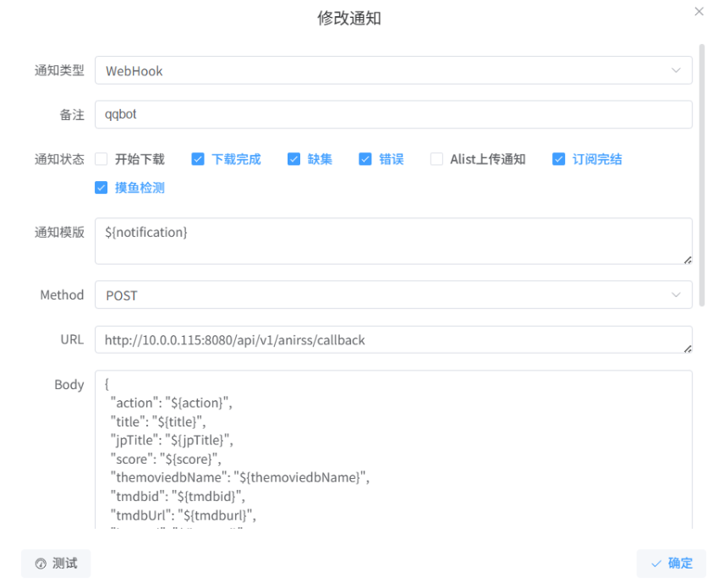
Task: Grab the 通知模版 textarea resize handle
Action: pos(688,260)
